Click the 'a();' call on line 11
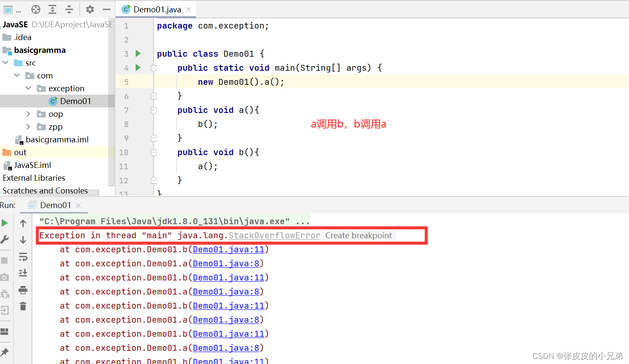The image size is (629, 364). pyautogui.click(x=208, y=166)
